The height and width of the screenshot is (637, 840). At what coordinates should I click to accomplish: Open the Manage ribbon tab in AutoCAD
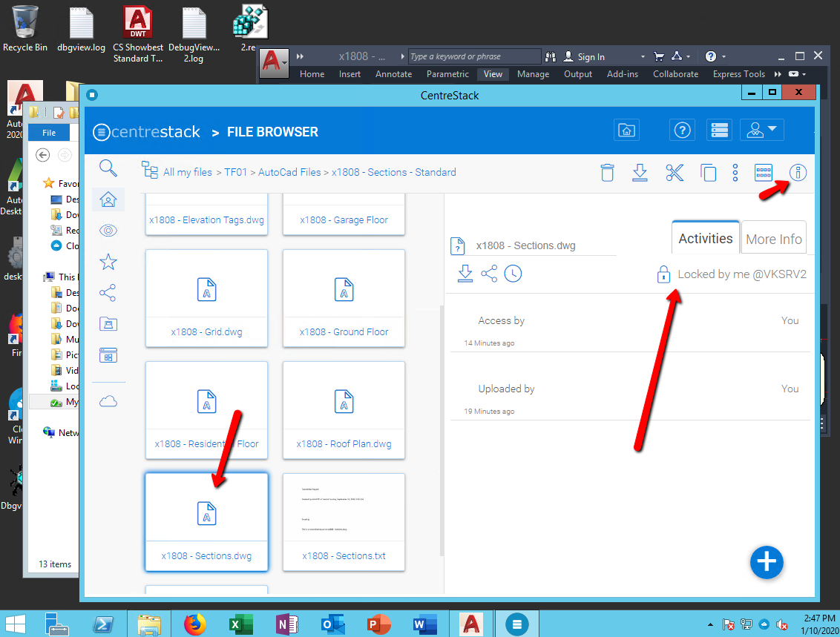pyautogui.click(x=533, y=74)
